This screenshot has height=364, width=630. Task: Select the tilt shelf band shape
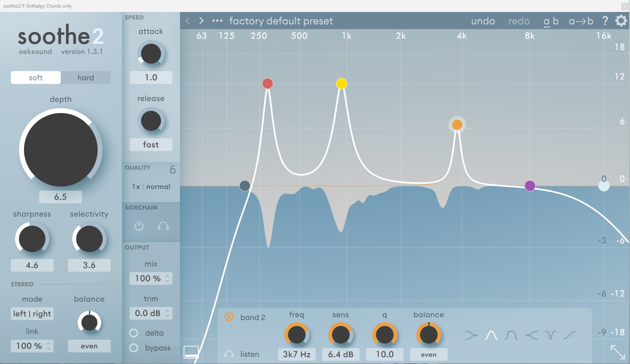[569, 335]
